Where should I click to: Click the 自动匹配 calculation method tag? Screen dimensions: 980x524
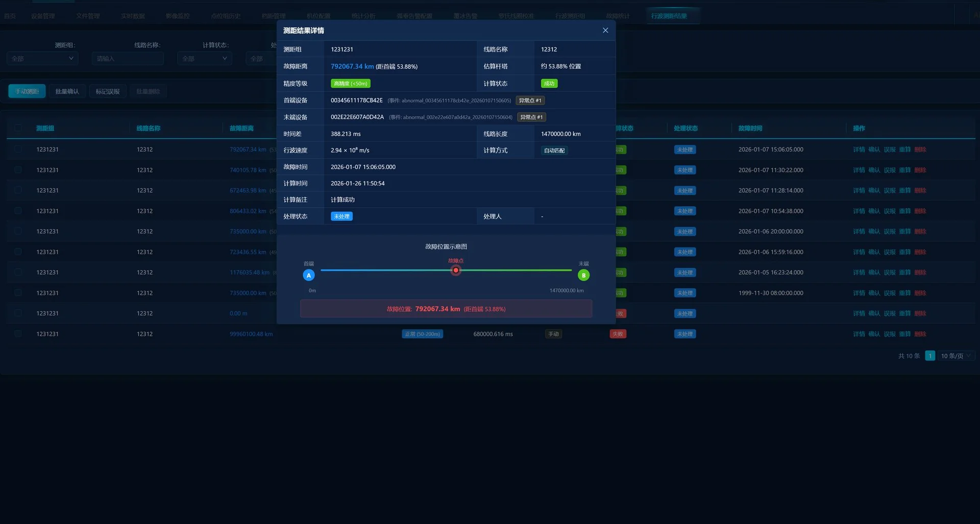click(554, 151)
